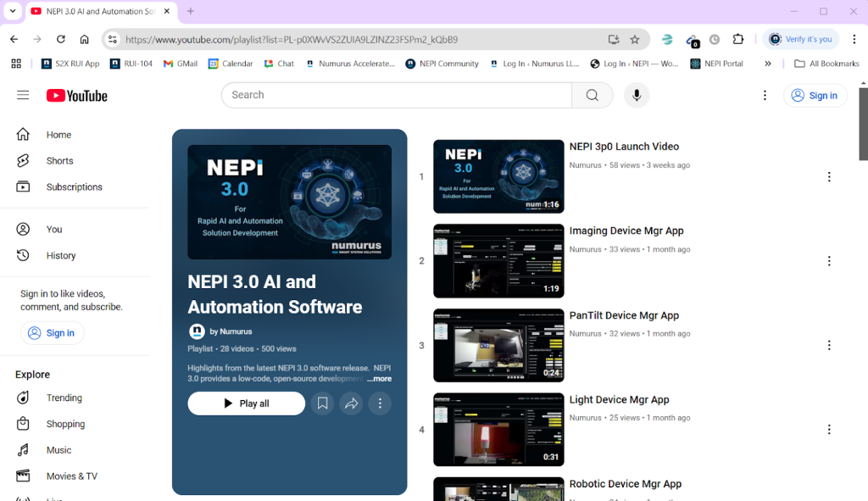The width and height of the screenshot is (868, 501).
Task: Open YouTube settings three-dot menu
Action: tap(765, 95)
